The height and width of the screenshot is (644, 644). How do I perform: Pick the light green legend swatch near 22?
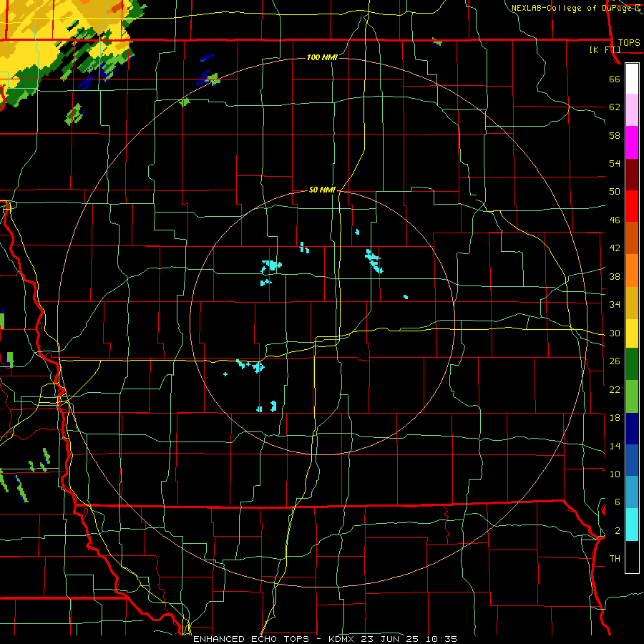632,396
